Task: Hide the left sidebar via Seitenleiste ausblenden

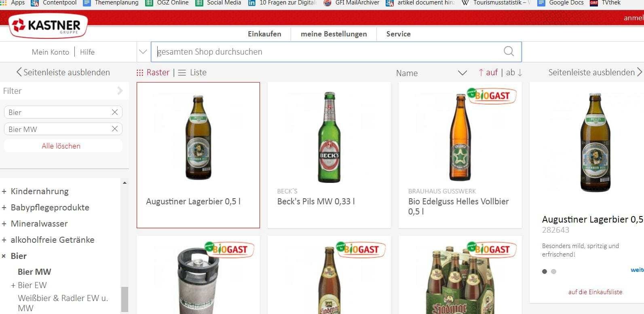Action: pos(63,72)
